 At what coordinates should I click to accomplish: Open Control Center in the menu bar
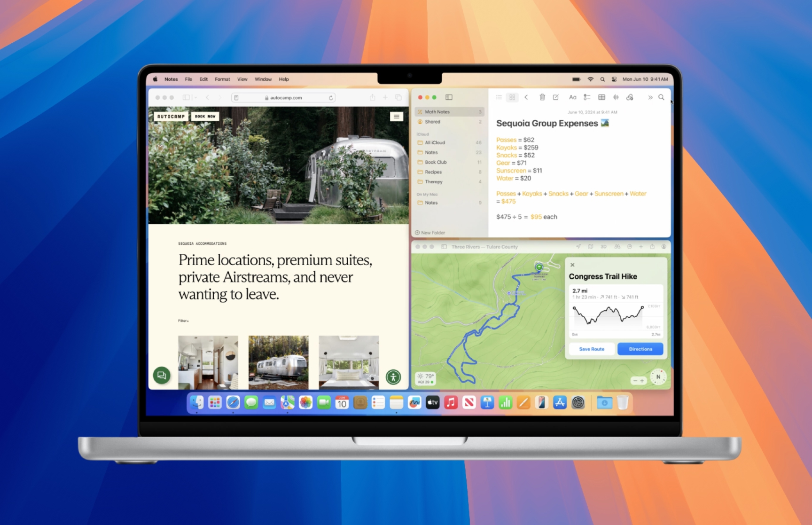click(614, 79)
